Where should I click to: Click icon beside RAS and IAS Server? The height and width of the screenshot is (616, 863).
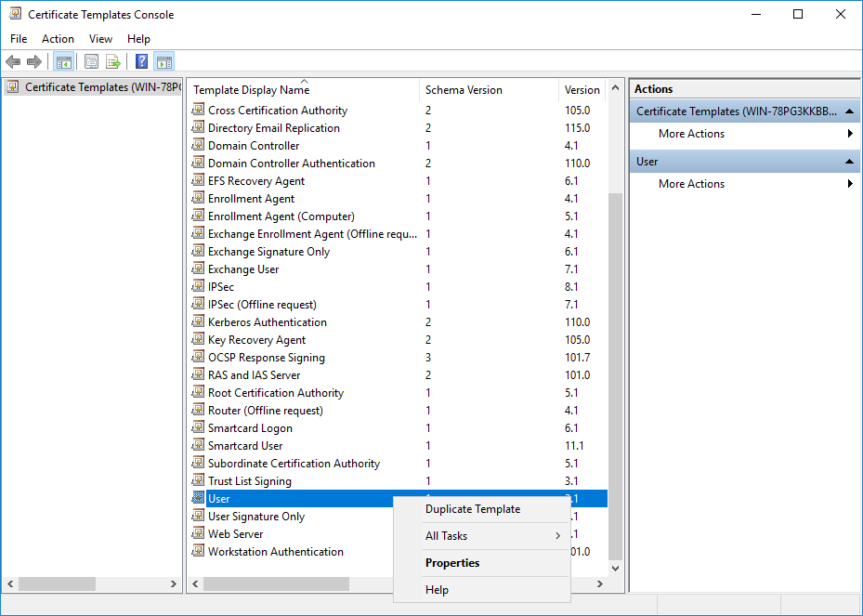click(x=198, y=374)
